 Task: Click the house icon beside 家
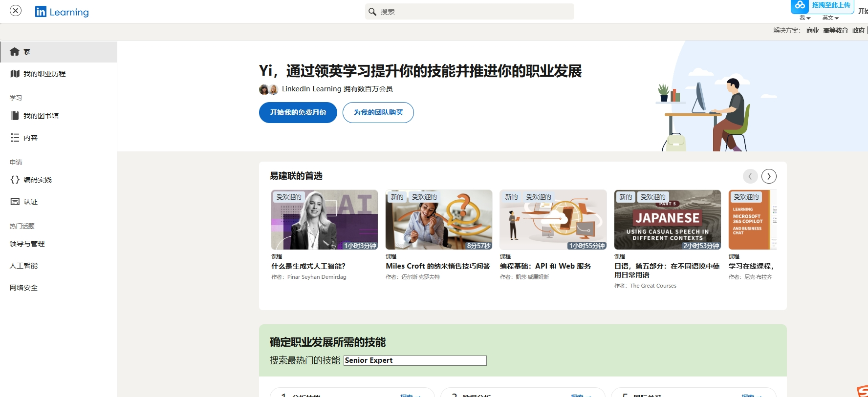(15, 52)
